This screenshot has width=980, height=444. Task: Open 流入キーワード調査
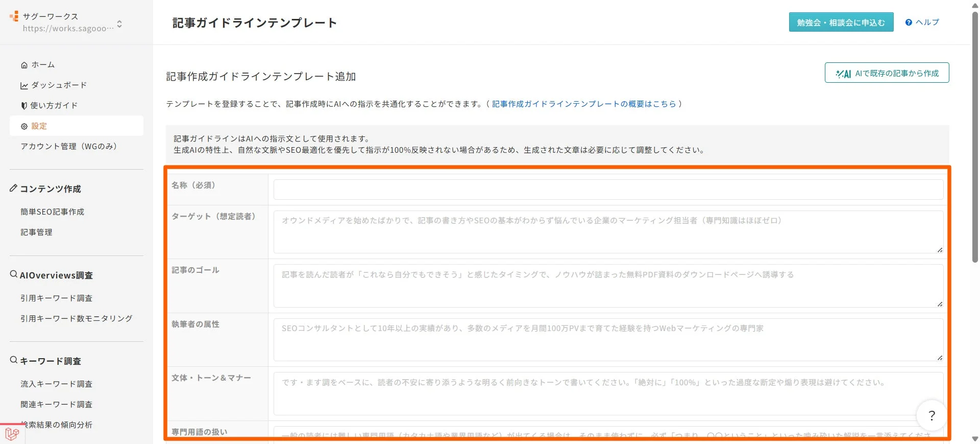click(x=56, y=384)
